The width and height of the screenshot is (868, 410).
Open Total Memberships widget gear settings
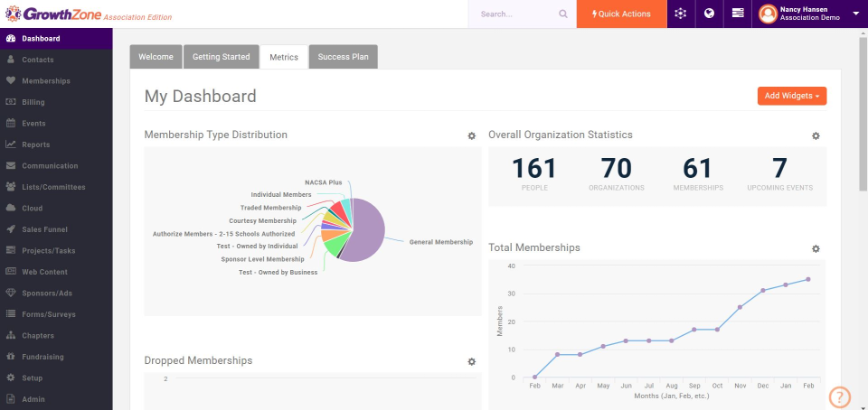click(816, 249)
